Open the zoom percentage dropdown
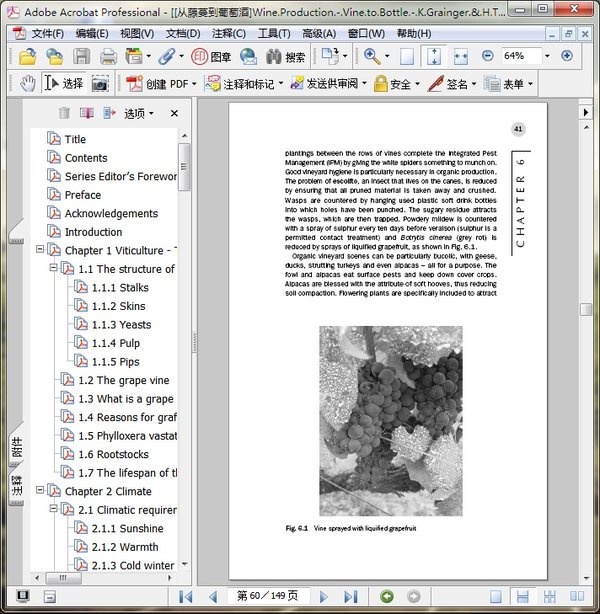600x614 pixels. [x=547, y=56]
